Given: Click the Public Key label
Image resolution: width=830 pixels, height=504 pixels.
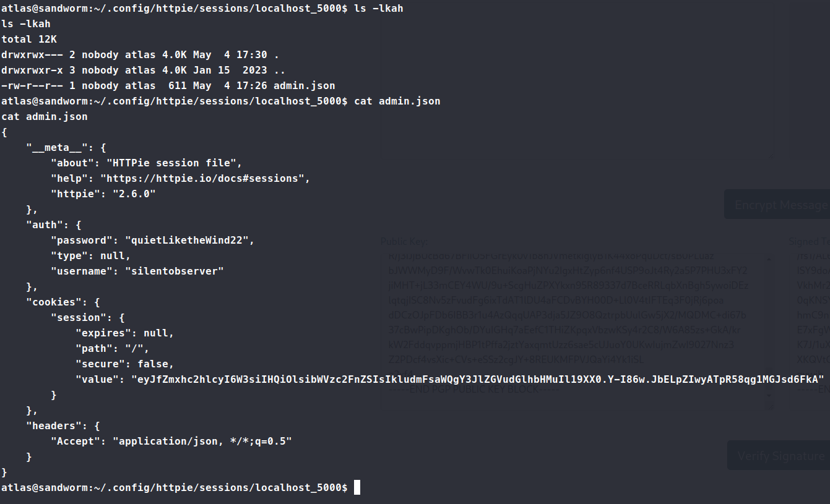Looking at the screenshot, I should point(404,242).
